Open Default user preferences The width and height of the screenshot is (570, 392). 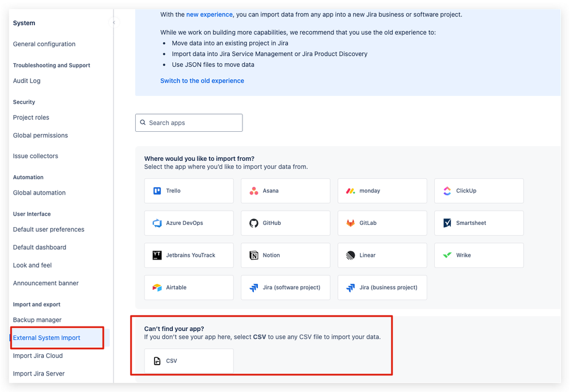48,229
